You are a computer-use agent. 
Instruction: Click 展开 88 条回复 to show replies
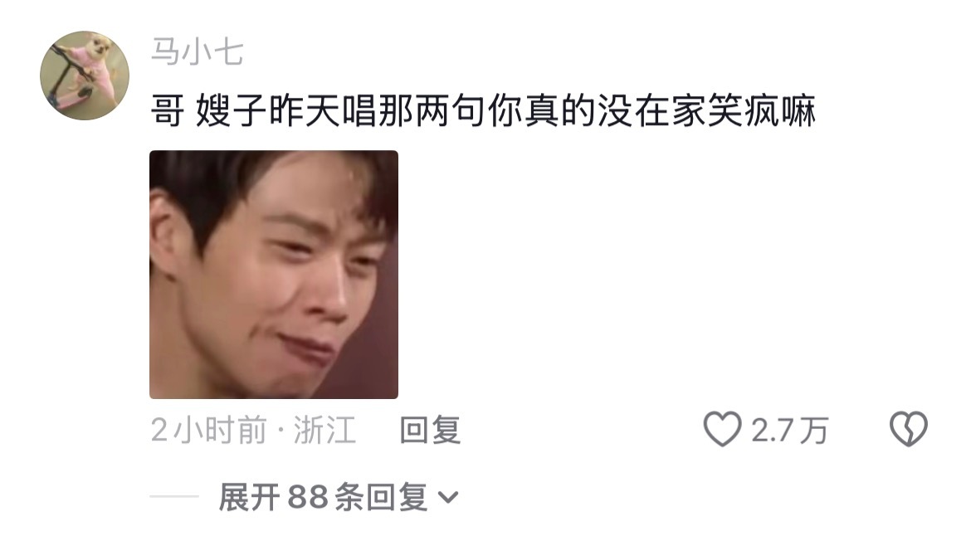[x=338, y=497]
